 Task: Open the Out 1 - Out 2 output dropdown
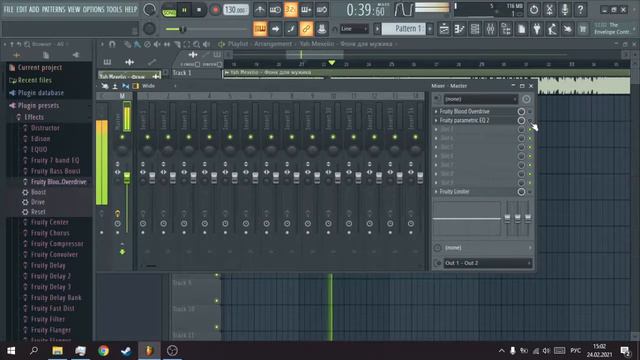[487, 263]
